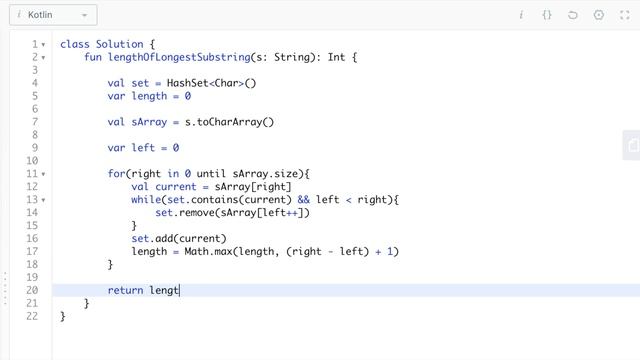640x360 pixels.
Task: Click on 'class Solution' text
Action: click(x=102, y=44)
